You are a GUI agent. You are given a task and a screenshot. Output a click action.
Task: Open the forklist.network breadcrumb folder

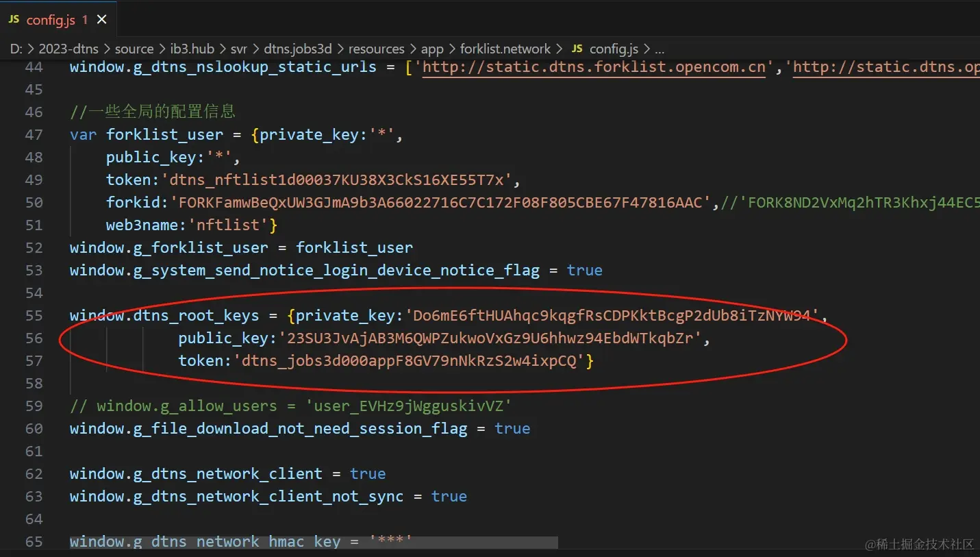pos(505,49)
